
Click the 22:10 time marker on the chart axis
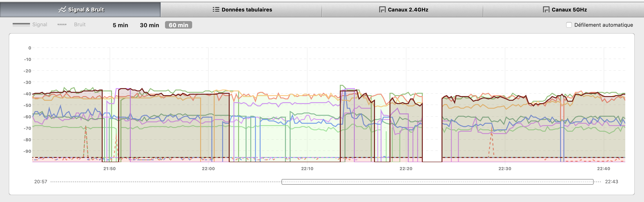[x=307, y=169]
